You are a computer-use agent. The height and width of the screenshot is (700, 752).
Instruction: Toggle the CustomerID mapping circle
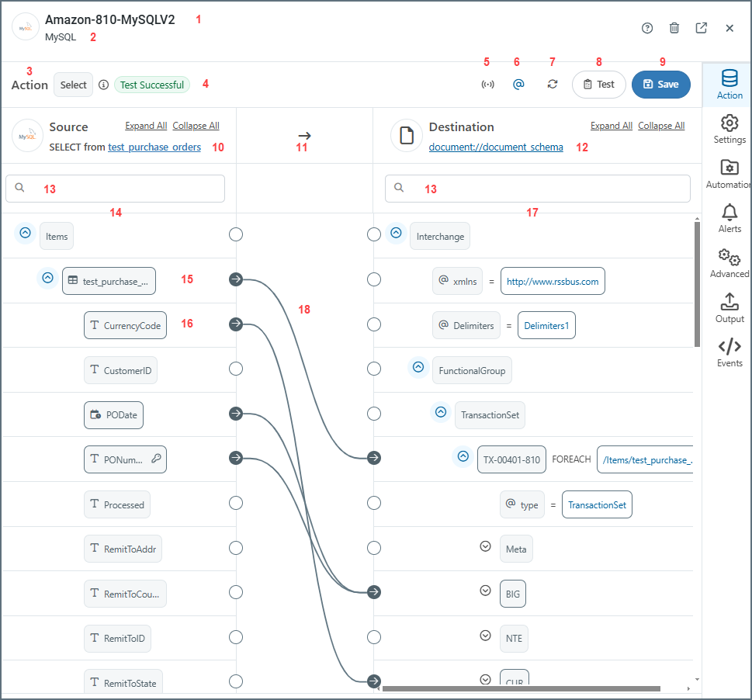[x=236, y=369]
